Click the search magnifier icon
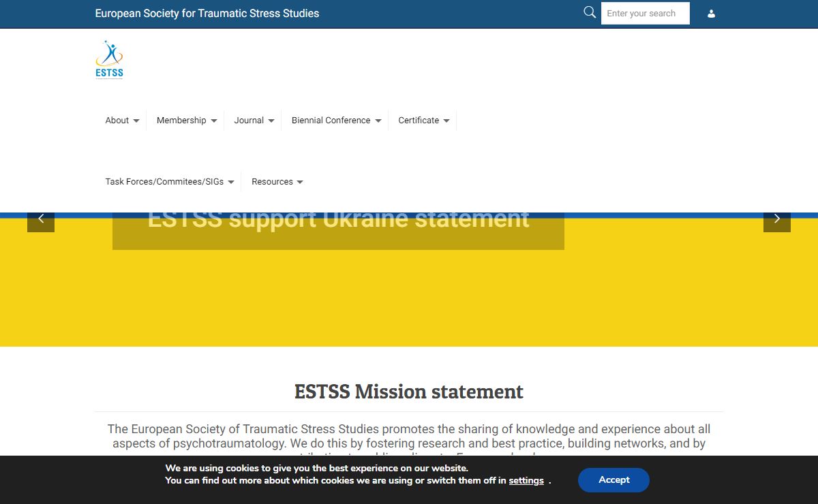Image resolution: width=818 pixels, height=504 pixels. pyautogui.click(x=590, y=12)
